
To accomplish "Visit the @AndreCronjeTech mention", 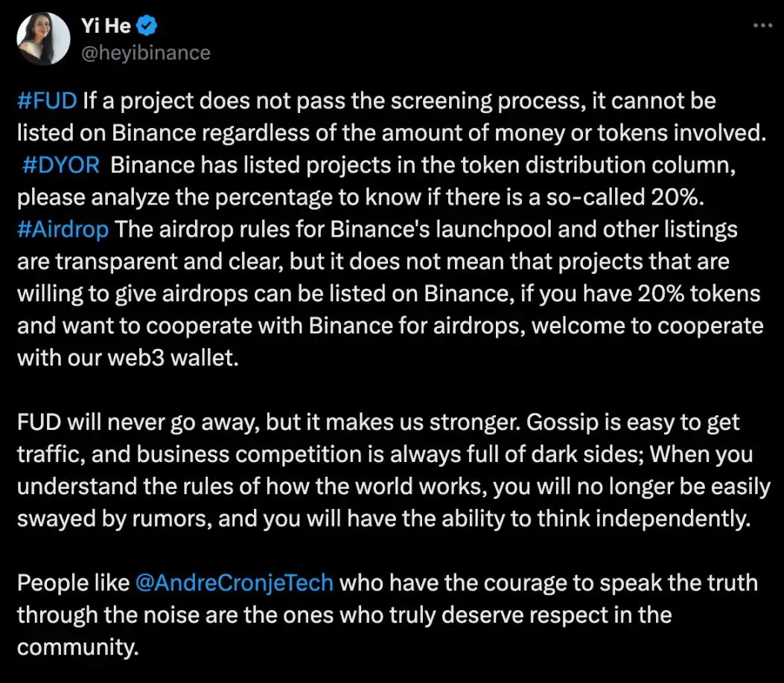I will coord(235,582).
